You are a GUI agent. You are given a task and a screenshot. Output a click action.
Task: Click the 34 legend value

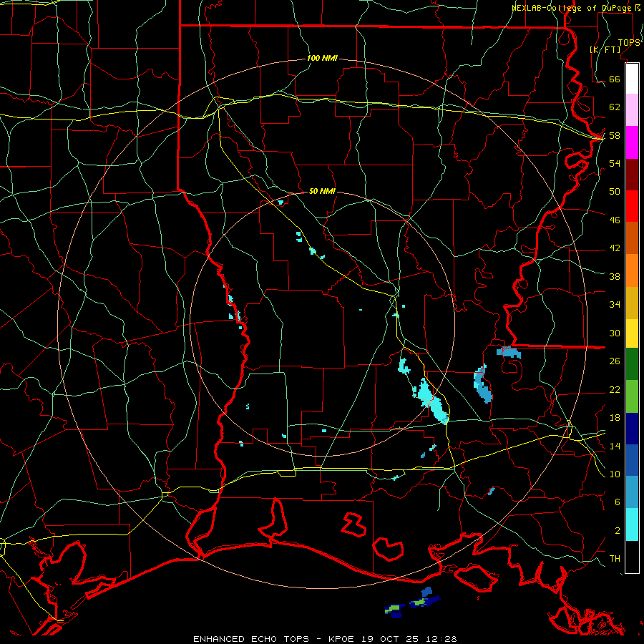pyautogui.click(x=615, y=305)
